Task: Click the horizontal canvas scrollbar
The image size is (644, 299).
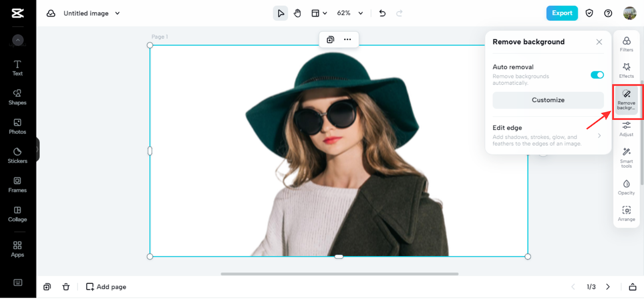Action: click(x=340, y=274)
